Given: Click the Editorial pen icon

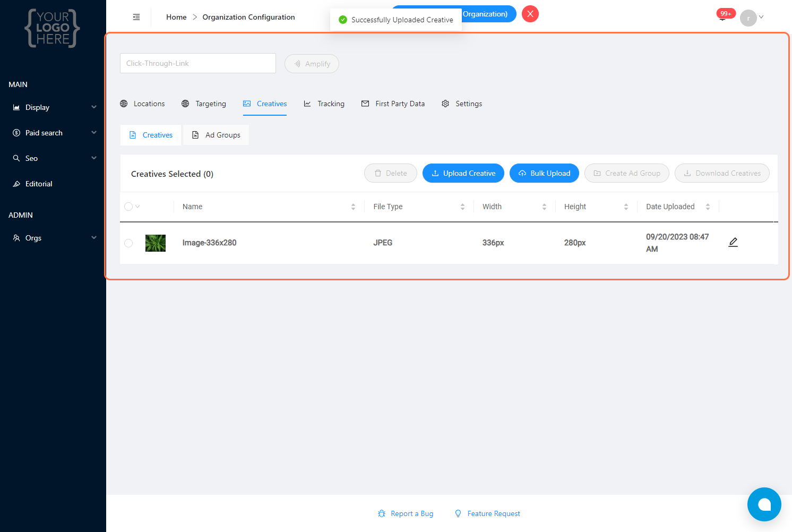Looking at the screenshot, I should tap(16, 184).
